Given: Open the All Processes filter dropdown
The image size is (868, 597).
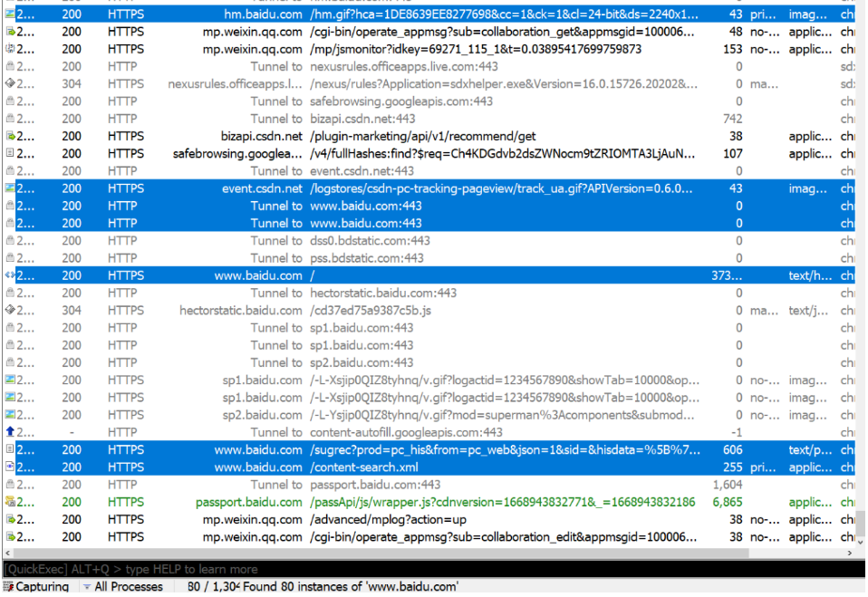Looking at the screenshot, I should pos(123,586).
